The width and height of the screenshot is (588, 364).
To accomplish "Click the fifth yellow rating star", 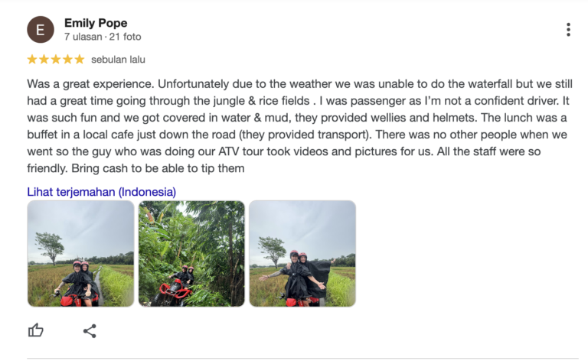I will [79, 60].
